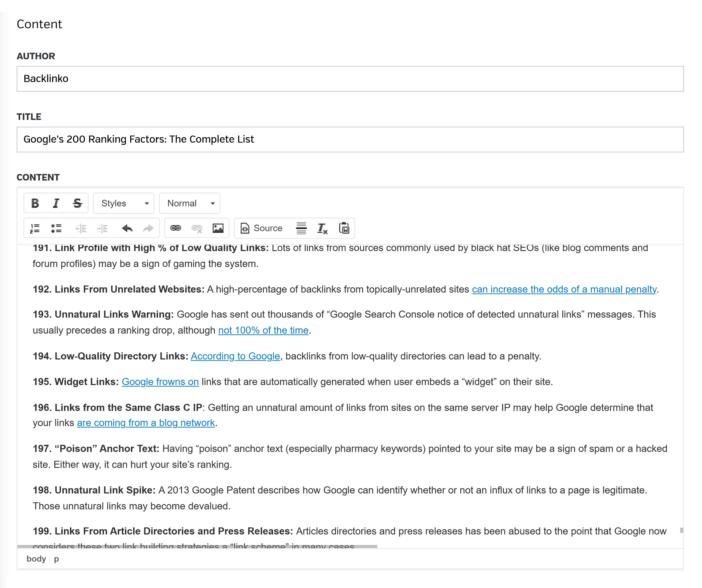Open the Normal paragraph format dropdown
The image size is (702, 588).
[x=190, y=203]
